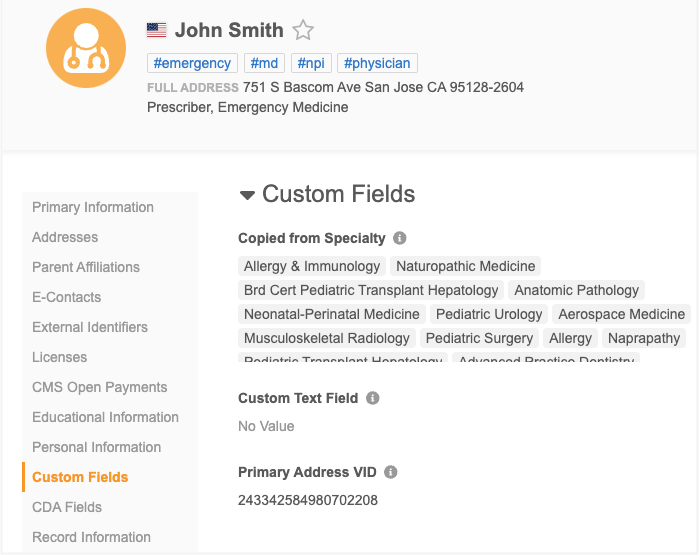This screenshot has height=555, width=700.
Task: Navigate to Addresses in sidebar
Action: coord(65,237)
